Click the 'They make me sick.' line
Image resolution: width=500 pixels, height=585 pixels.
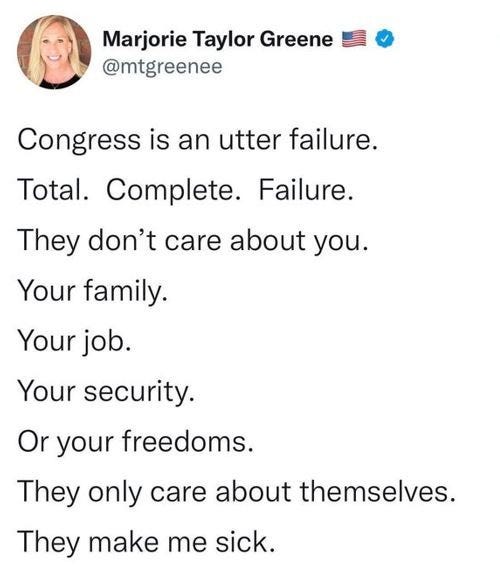(x=146, y=542)
